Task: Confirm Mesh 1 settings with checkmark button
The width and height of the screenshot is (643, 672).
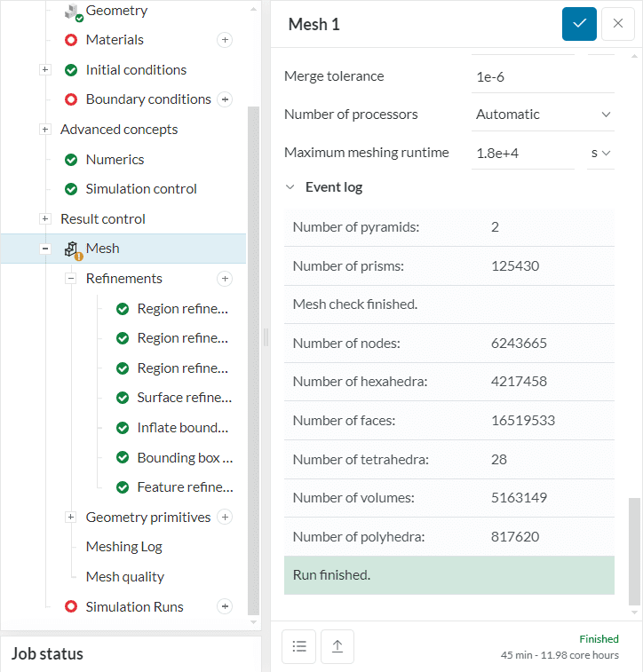Action: click(579, 24)
